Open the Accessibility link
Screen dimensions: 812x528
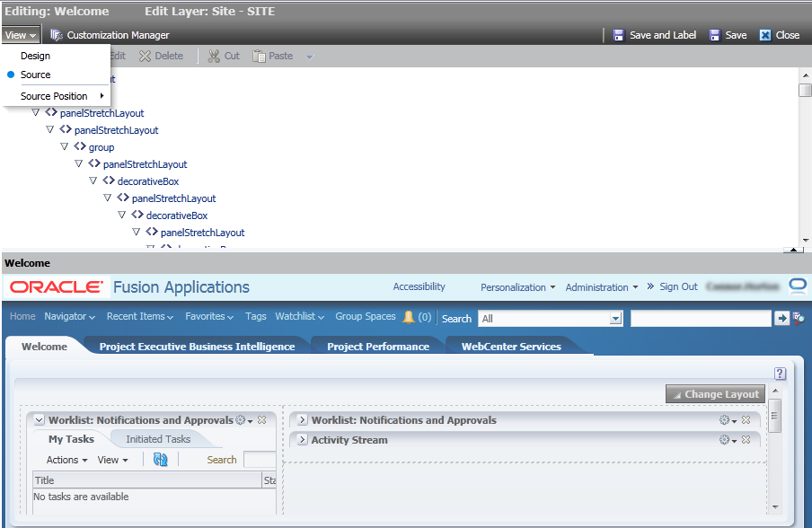point(419,286)
